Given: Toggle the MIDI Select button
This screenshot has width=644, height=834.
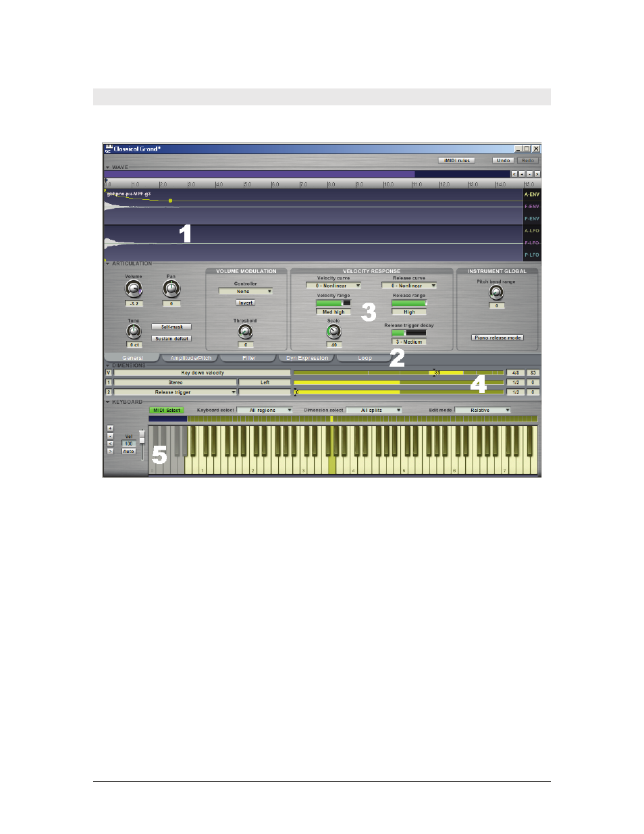Looking at the screenshot, I should point(167,411).
